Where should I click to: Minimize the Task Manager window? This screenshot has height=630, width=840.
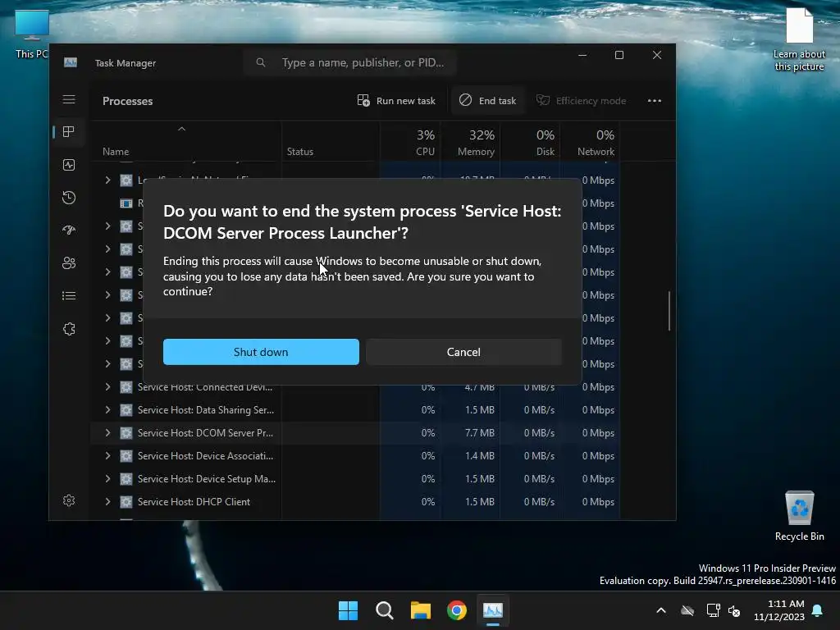click(582, 55)
